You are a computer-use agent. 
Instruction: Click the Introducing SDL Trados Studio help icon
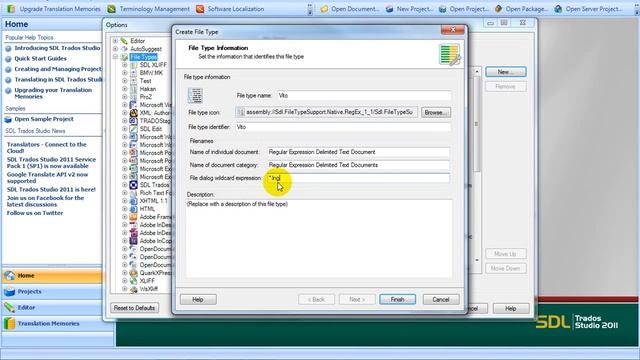click(8, 48)
